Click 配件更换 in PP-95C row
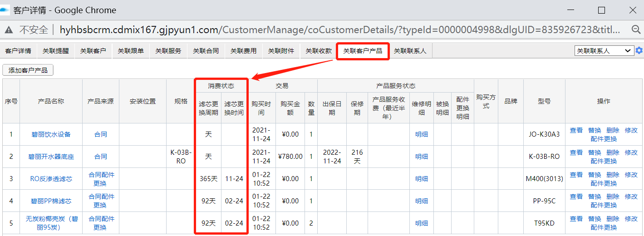Screen dimensions: 644x236 coord(604,205)
